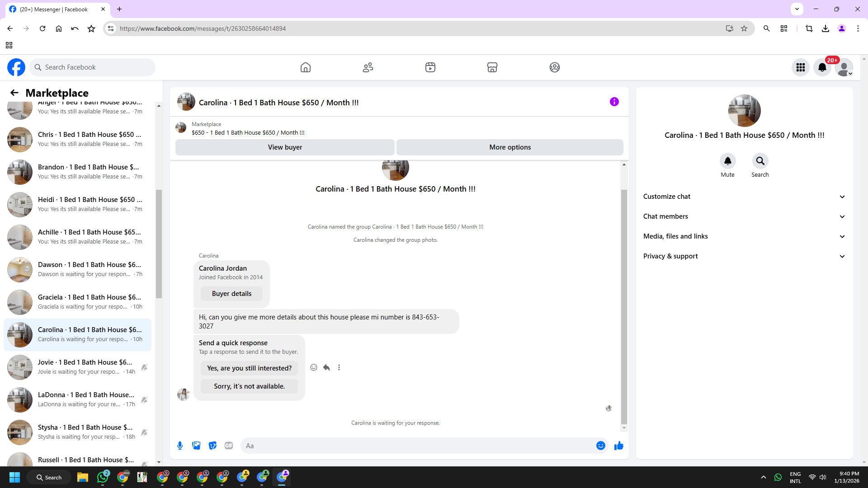The width and height of the screenshot is (868, 488).
Task: Go to Facebook Home tab
Action: point(306,67)
